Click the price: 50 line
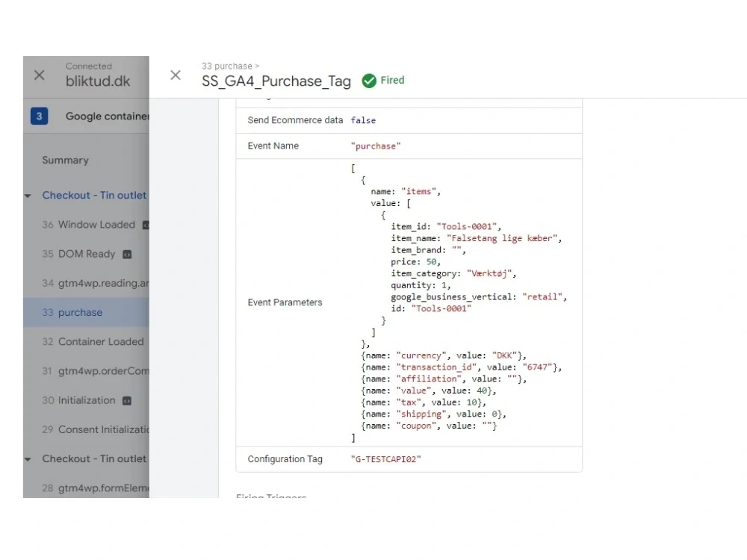Image resolution: width=747 pixels, height=560 pixels. [416, 262]
